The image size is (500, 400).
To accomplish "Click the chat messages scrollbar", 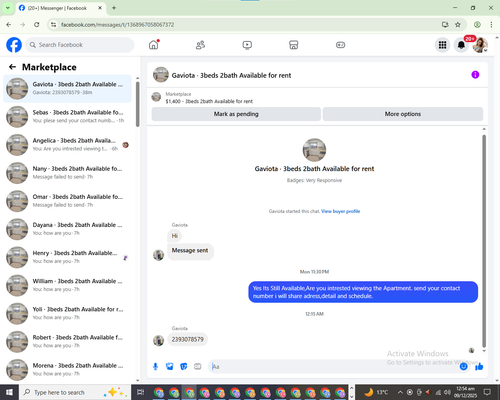I will click(x=484, y=240).
